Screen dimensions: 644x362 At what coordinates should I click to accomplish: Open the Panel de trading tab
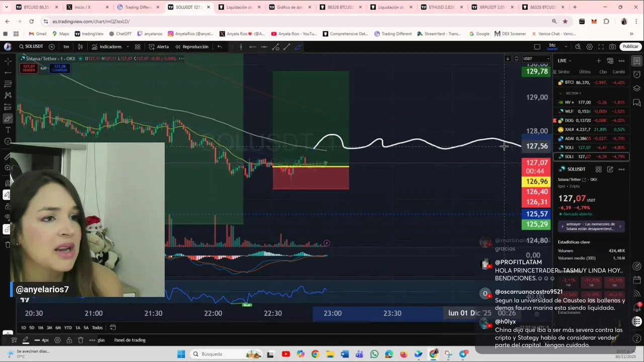(x=130, y=340)
